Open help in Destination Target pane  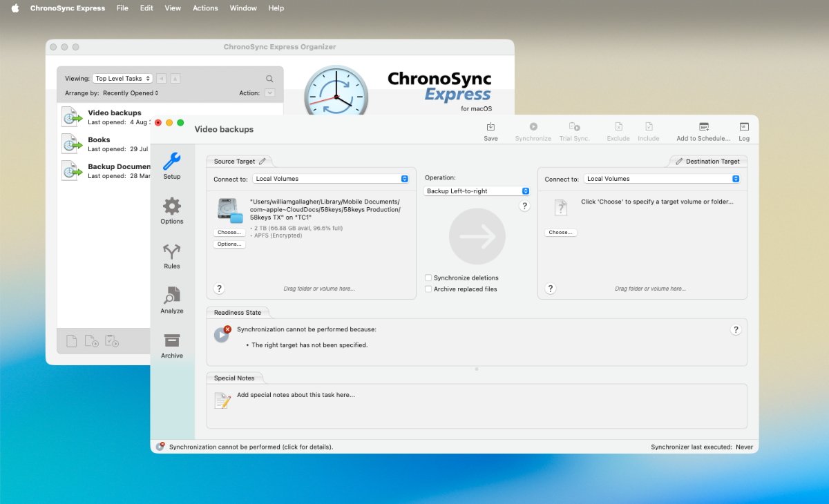tap(551, 289)
